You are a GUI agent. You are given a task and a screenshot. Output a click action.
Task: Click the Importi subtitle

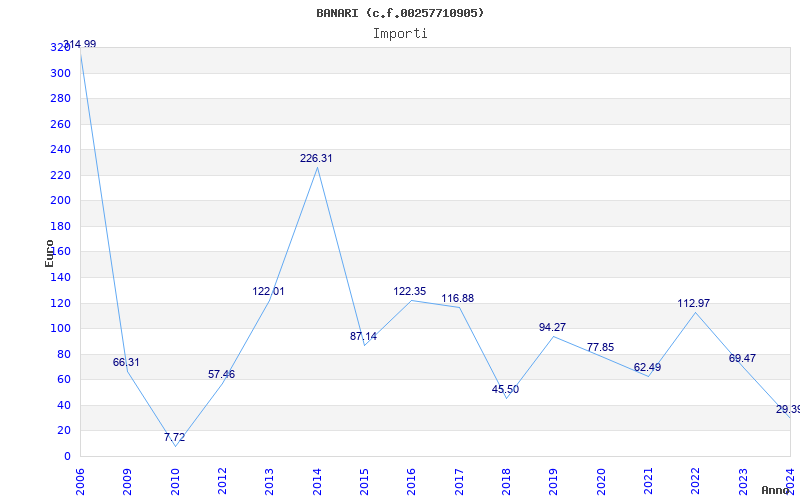(400, 34)
